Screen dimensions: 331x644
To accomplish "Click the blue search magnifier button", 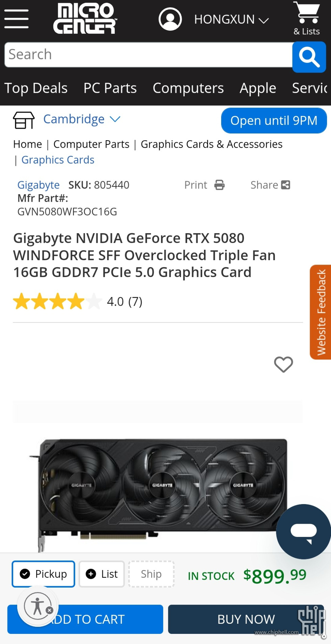I will (x=309, y=57).
